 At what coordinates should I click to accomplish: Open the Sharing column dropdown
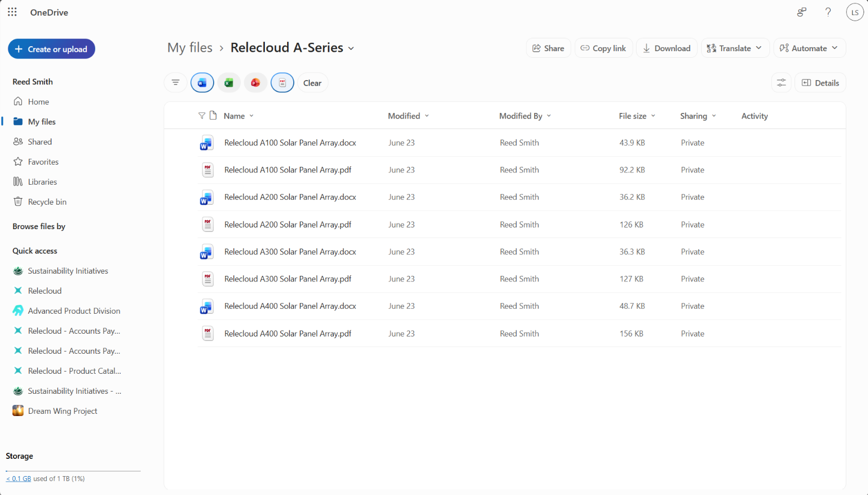pos(698,116)
